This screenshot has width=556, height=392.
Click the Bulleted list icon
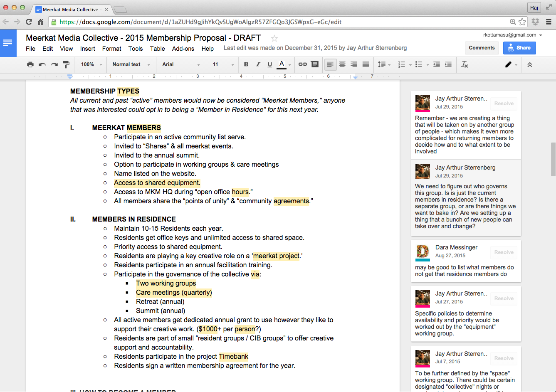point(419,64)
